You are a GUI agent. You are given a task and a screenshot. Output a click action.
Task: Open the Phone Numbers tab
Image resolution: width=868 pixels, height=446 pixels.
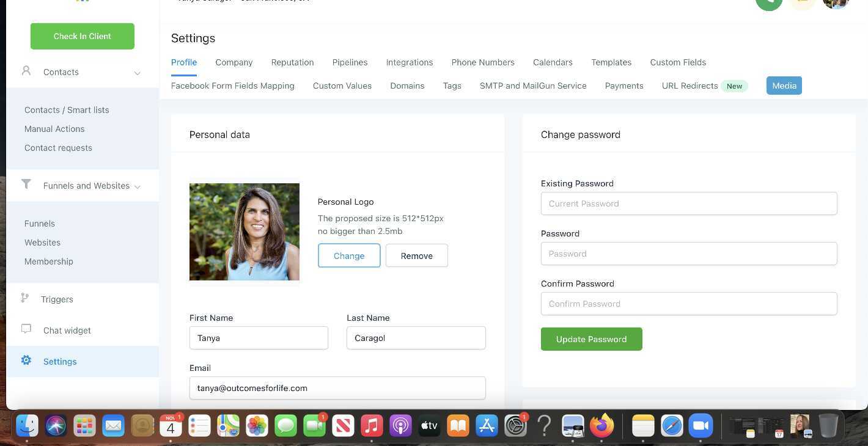pyautogui.click(x=483, y=62)
